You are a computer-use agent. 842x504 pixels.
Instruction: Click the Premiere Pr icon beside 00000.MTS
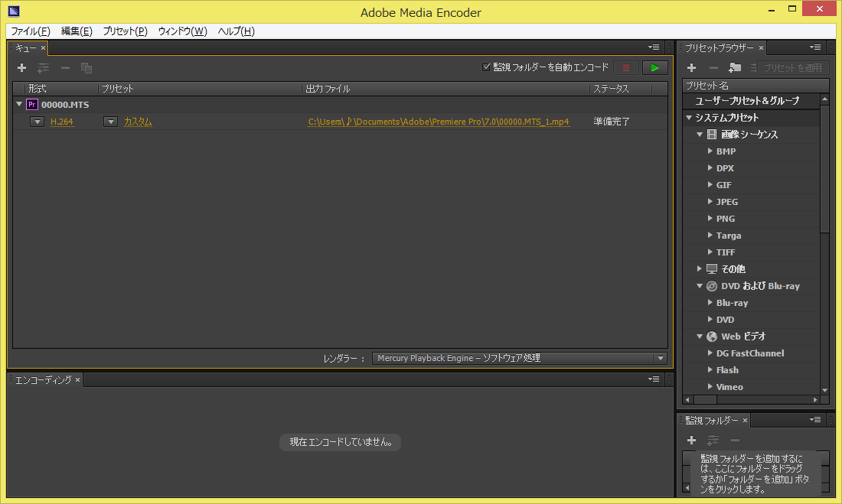click(31, 105)
